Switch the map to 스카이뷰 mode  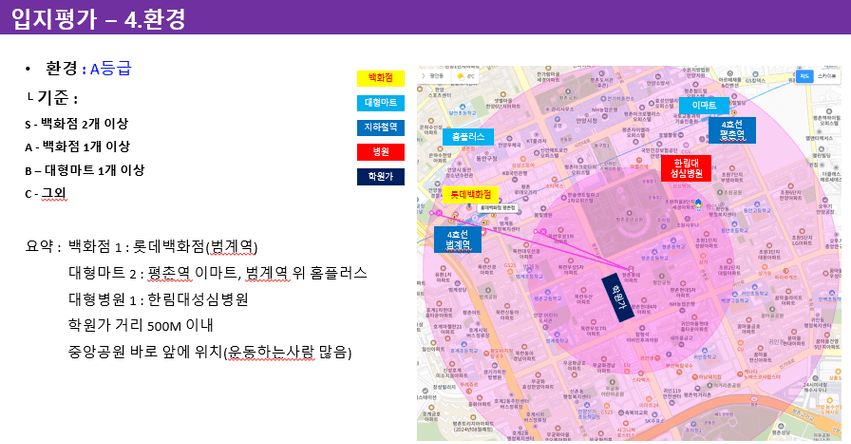[827, 77]
